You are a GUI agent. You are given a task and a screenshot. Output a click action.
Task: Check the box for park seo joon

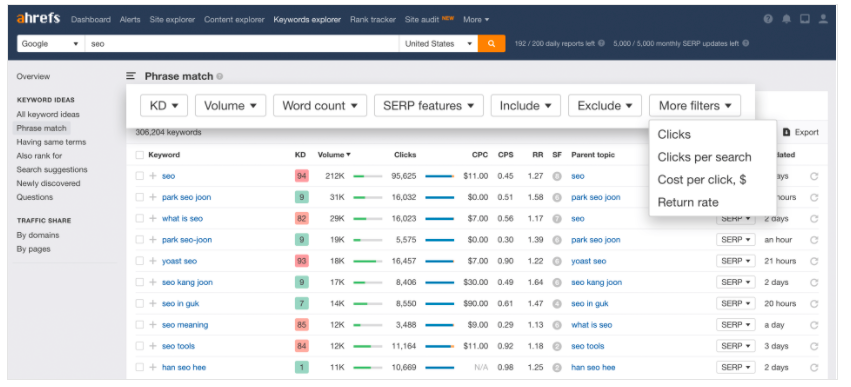tap(139, 197)
